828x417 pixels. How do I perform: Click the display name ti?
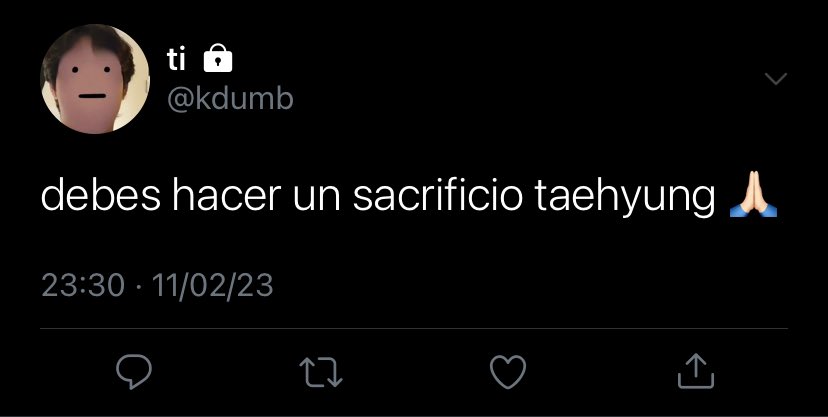point(176,59)
